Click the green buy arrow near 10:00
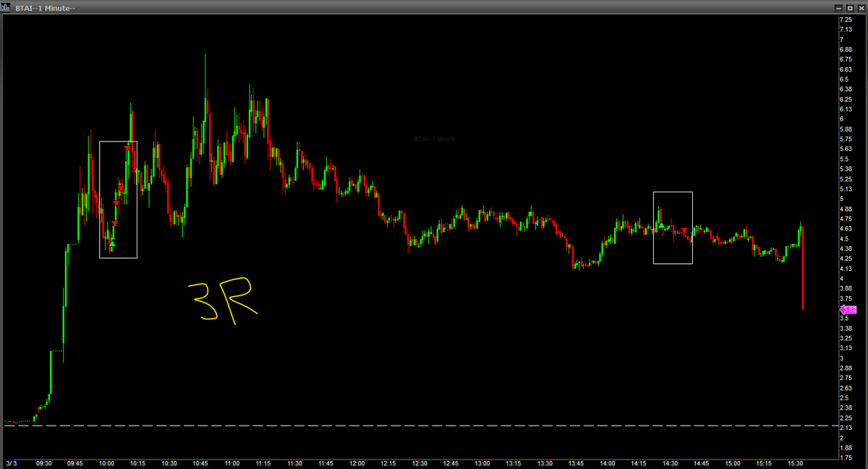Screen dimensions: 868x469 (111, 244)
